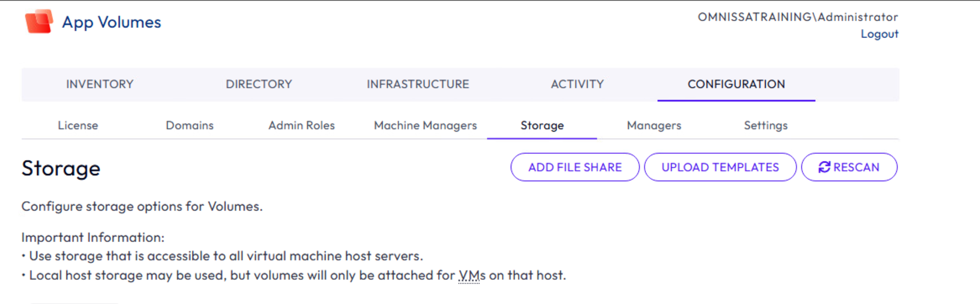The height and width of the screenshot is (304, 980).
Task: Click the refresh icon on the Rescan button
Action: tap(824, 167)
